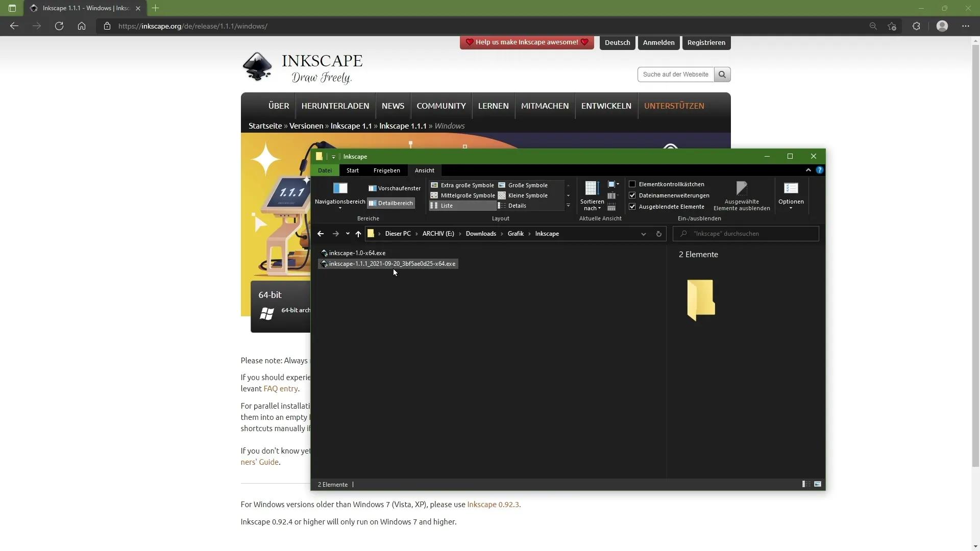The height and width of the screenshot is (551, 980).
Task: Open the FAQ entry link
Action: tap(281, 389)
